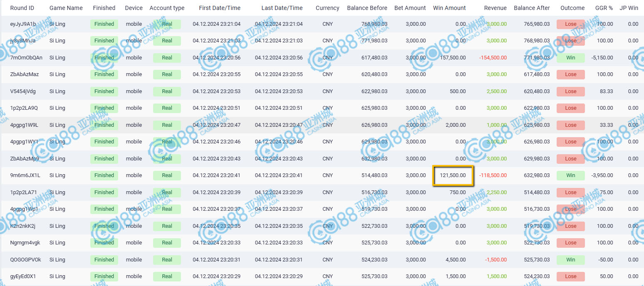Click revenue value -118,500.00
This screenshot has height=286, width=644.
point(493,175)
